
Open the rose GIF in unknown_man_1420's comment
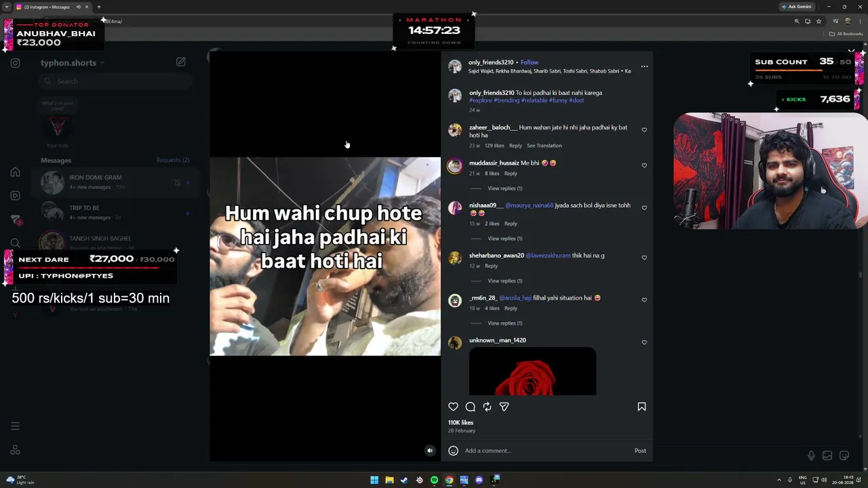(532, 371)
